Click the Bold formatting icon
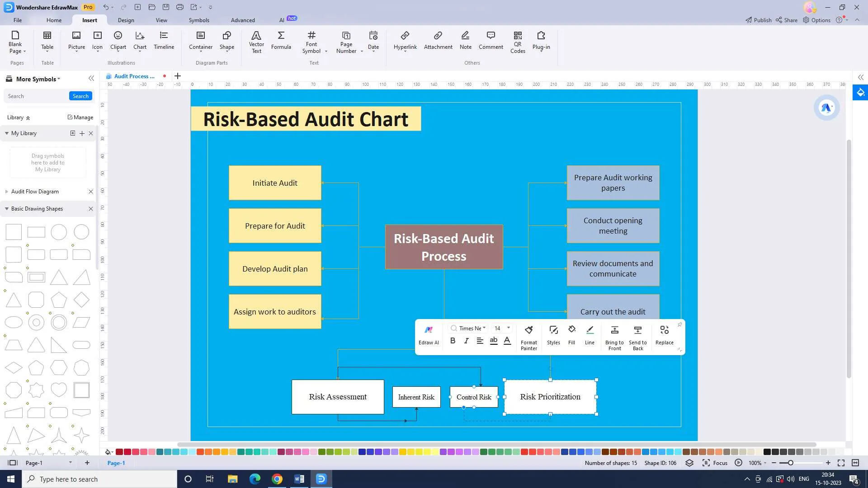This screenshot has width=868, height=488. 453,341
